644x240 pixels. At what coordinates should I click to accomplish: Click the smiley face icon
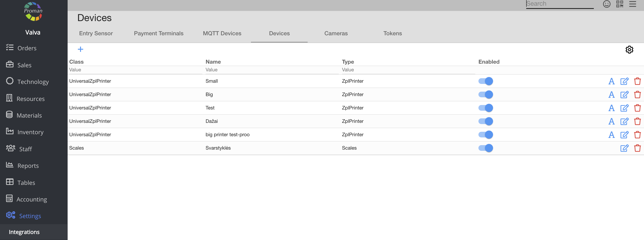607,4
